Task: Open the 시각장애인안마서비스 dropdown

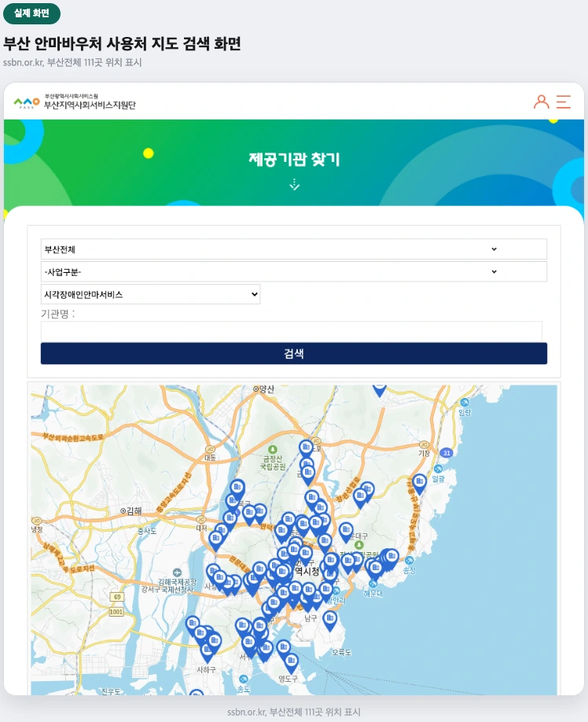Action: coord(150,294)
